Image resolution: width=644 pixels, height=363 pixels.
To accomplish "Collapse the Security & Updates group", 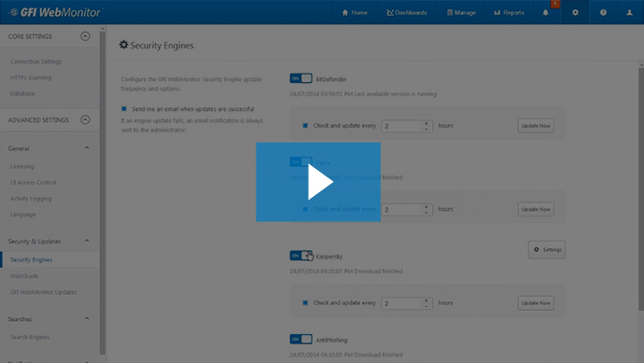I will (x=87, y=241).
